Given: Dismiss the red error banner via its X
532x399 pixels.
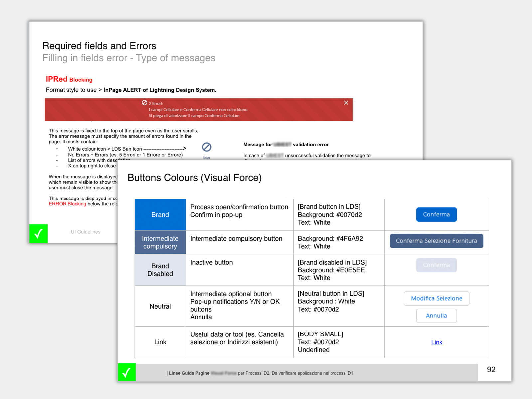Looking at the screenshot, I should click(x=346, y=103).
